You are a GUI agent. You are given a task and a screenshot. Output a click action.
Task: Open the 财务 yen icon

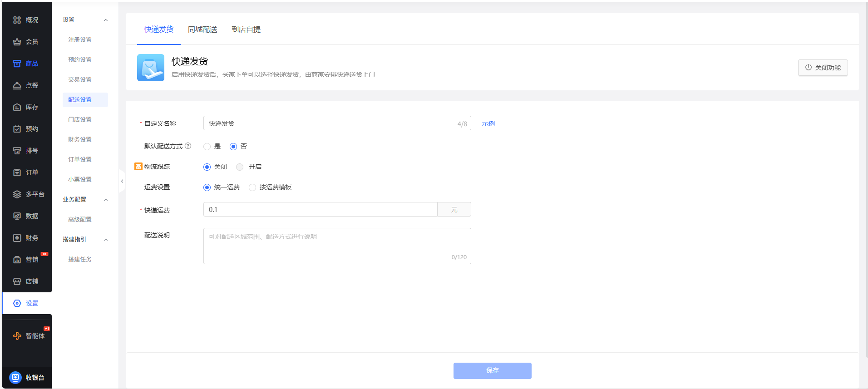tap(17, 238)
